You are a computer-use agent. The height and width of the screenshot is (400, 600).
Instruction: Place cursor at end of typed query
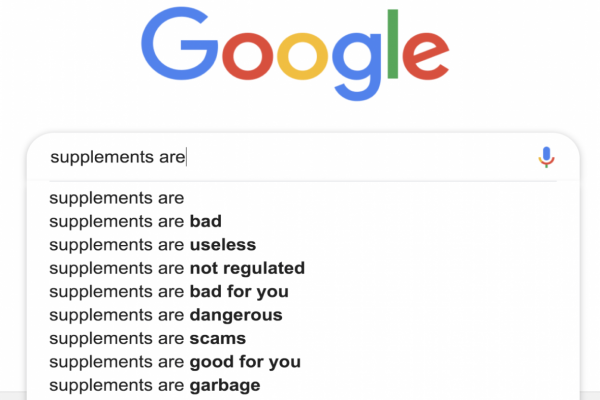(187, 157)
